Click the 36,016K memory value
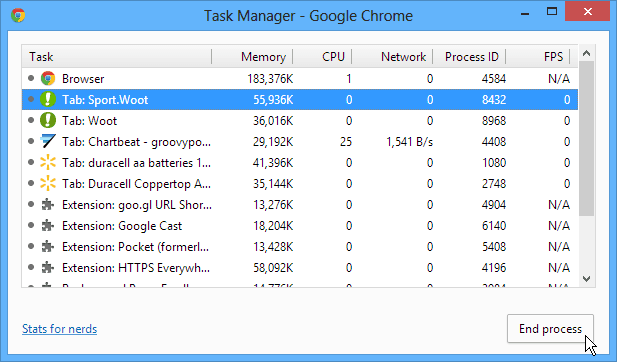 pos(273,121)
